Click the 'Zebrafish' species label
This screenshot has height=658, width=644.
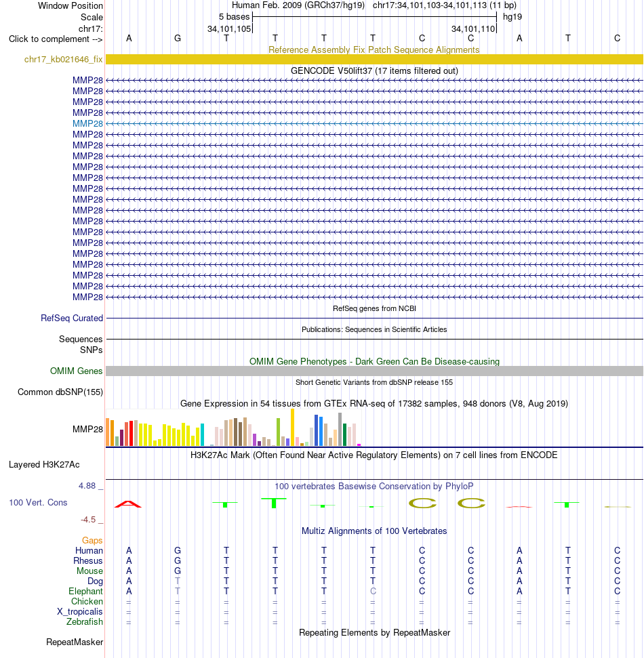(x=84, y=621)
